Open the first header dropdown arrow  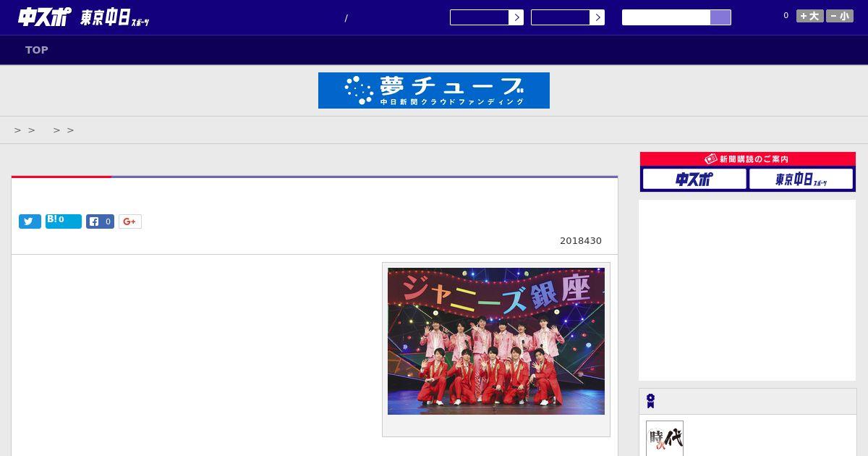(516, 17)
